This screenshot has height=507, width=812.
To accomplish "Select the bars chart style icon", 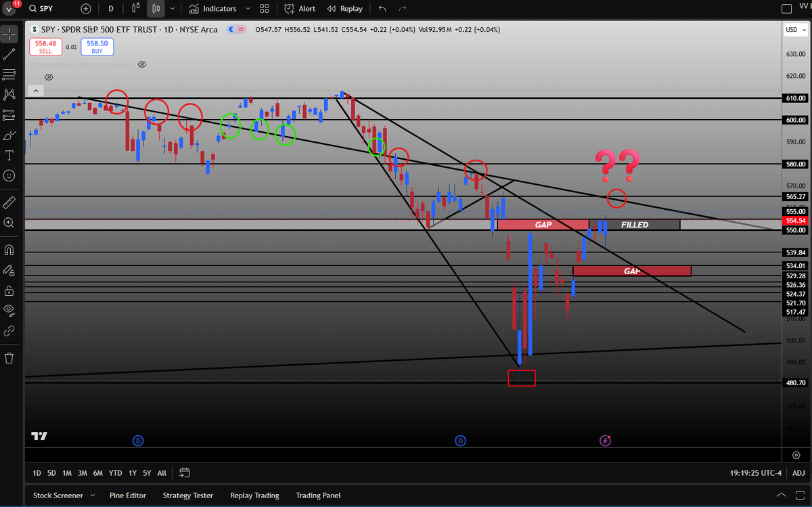I will (136, 9).
